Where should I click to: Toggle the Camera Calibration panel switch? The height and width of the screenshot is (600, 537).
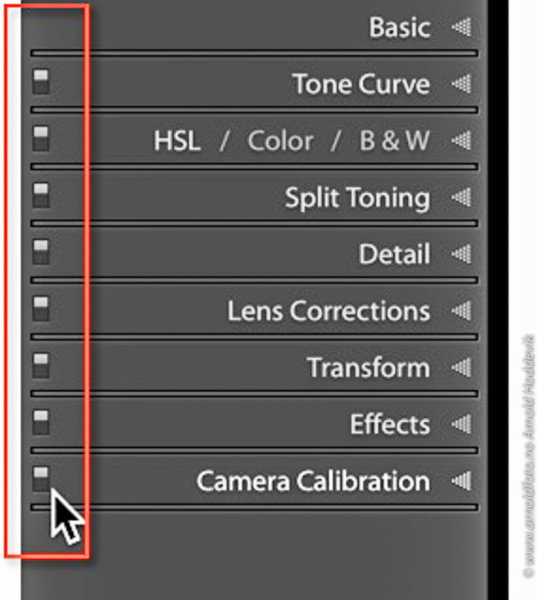(x=41, y=479)
